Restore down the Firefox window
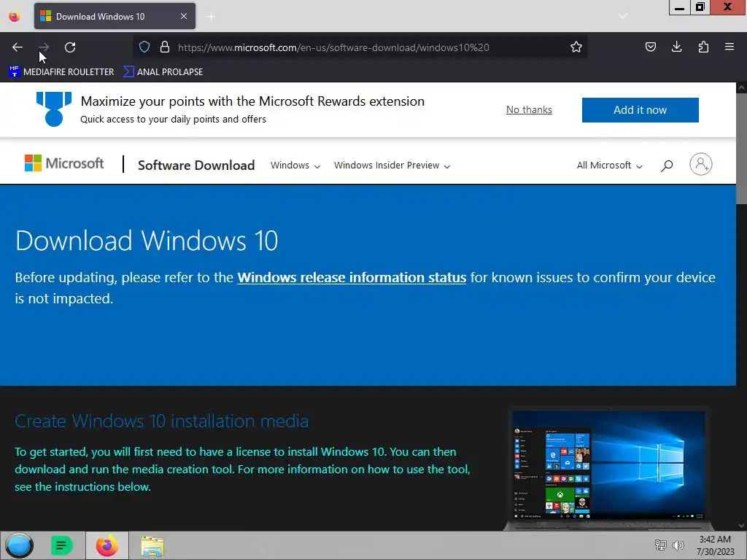 point(700,7)
